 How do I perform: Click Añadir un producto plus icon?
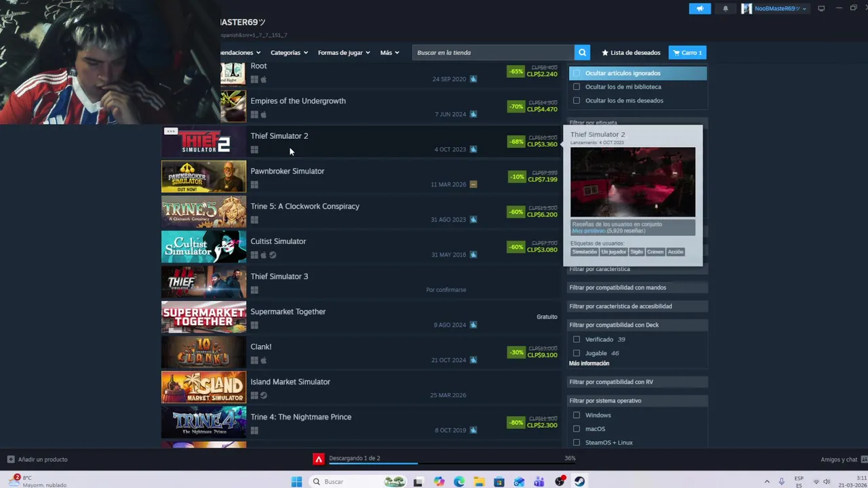[x=11, y=460]
